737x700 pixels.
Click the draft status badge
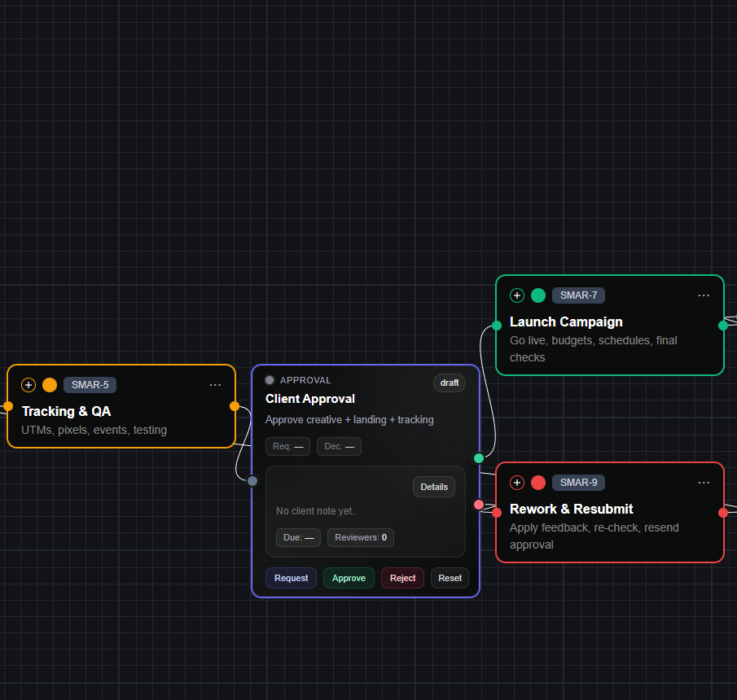coord(450,383)
